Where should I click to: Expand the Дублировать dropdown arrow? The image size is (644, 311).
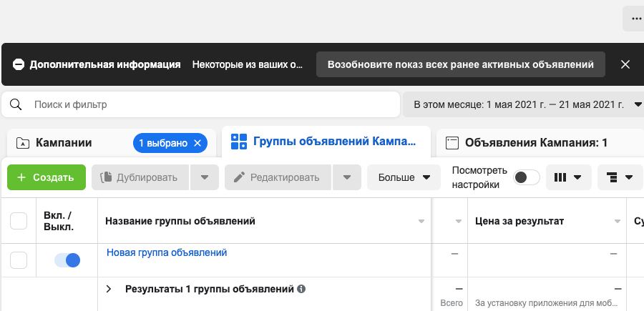[x=205, y=177]
